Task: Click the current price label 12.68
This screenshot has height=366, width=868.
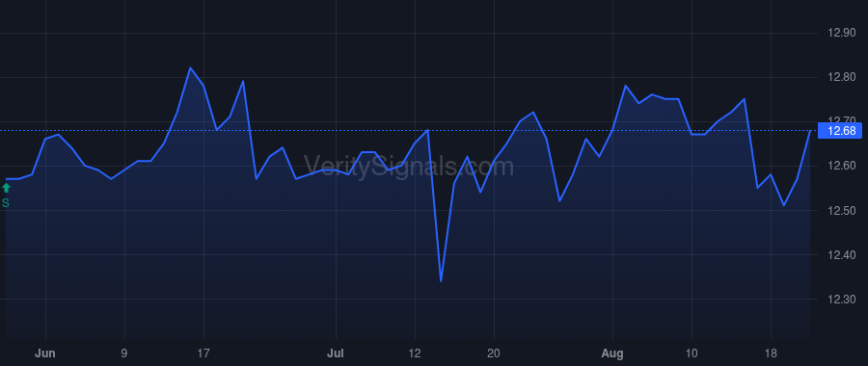Action: coord(841,131)
